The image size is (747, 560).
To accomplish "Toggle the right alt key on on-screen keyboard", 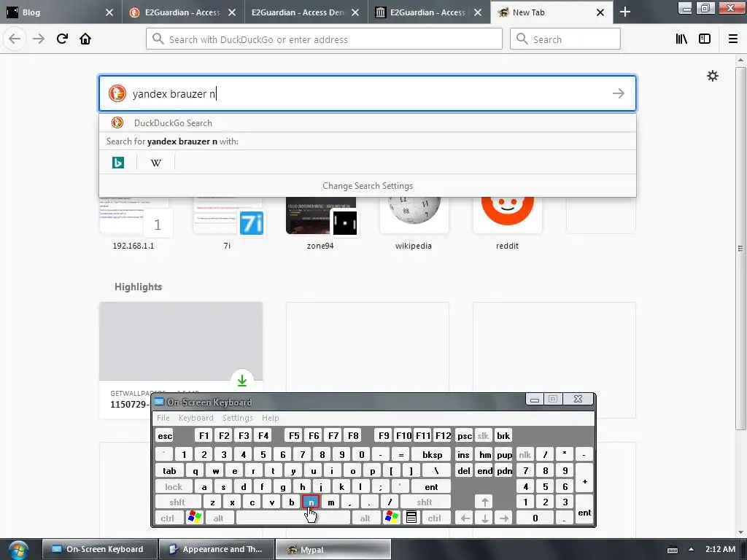I will coord(365,518).
